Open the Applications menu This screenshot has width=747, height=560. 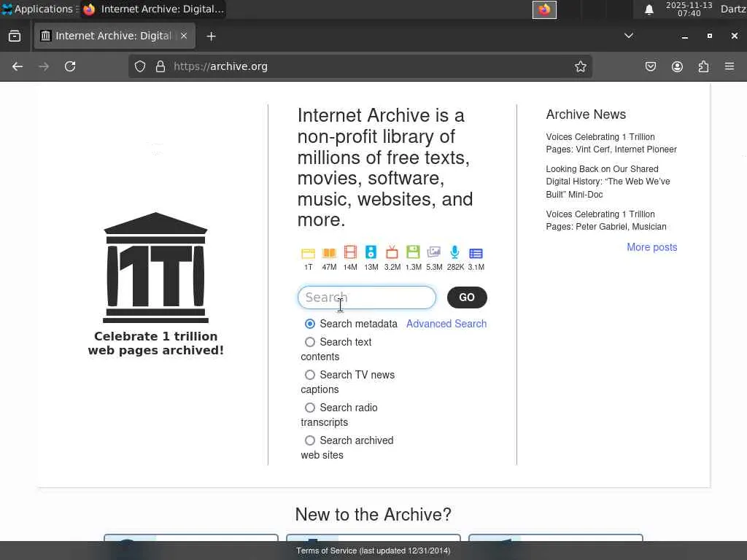pos(40,9)
